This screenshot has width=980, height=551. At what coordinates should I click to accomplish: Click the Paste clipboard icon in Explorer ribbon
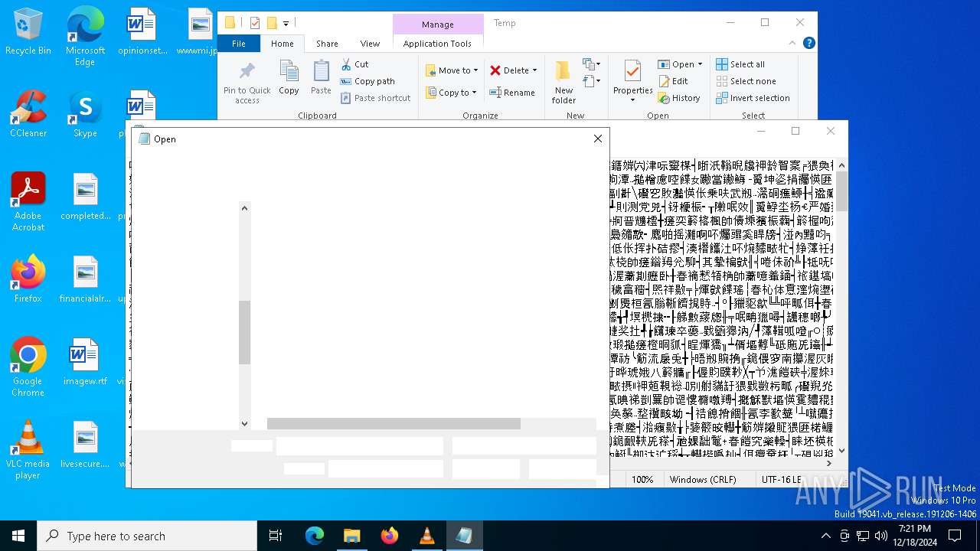pyautogui.click(x=321, y=78)
